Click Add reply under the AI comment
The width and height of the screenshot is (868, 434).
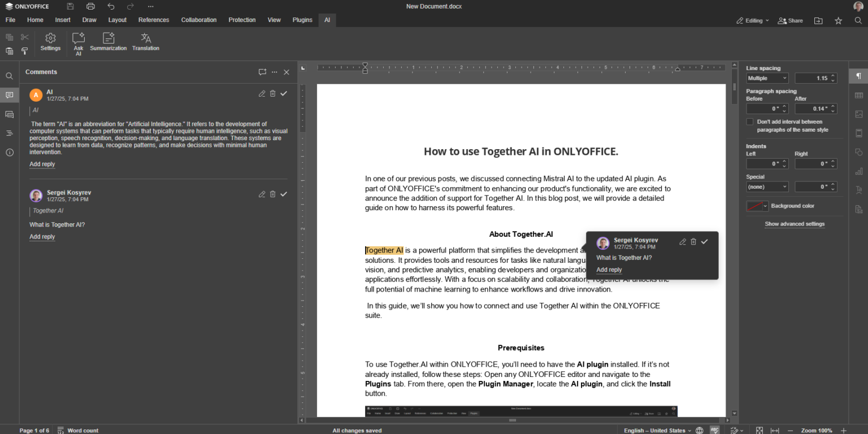(x=42, y=164)
